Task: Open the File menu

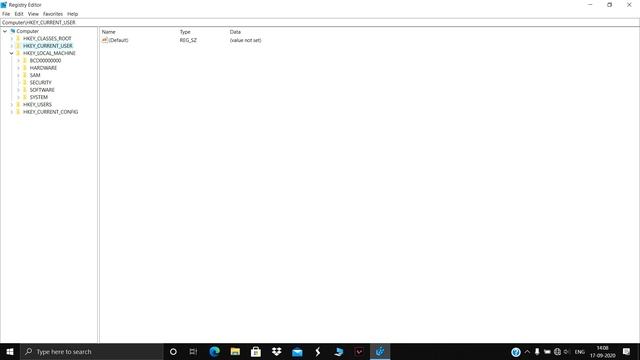Action: 6,14
